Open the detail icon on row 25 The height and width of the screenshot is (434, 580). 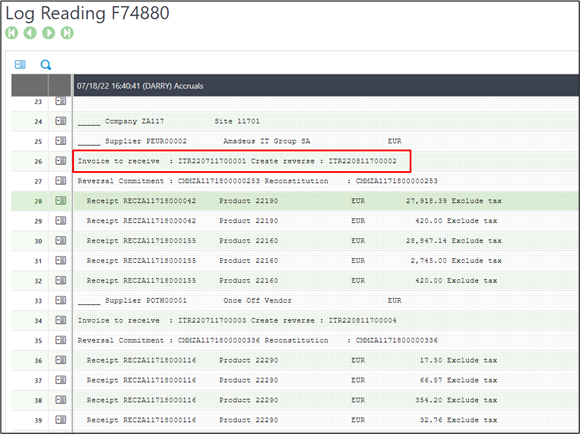point(61,141)
